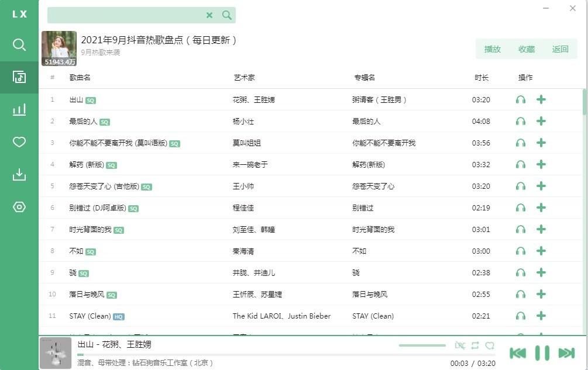Viewport: 588px width, 370px height.
Task: Toggle desktop lyrics LRC icon
Action: click(x=460, y=345)
